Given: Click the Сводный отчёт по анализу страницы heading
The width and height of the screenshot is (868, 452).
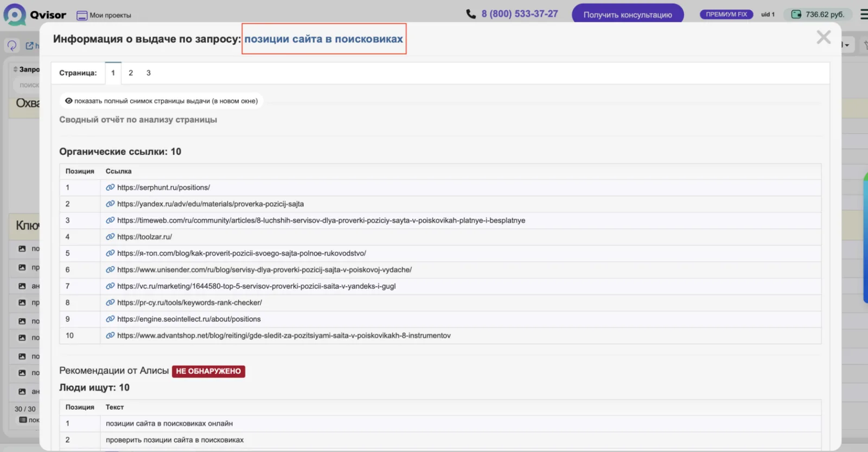Looking at the screenshot, I should tap(138, 119).
